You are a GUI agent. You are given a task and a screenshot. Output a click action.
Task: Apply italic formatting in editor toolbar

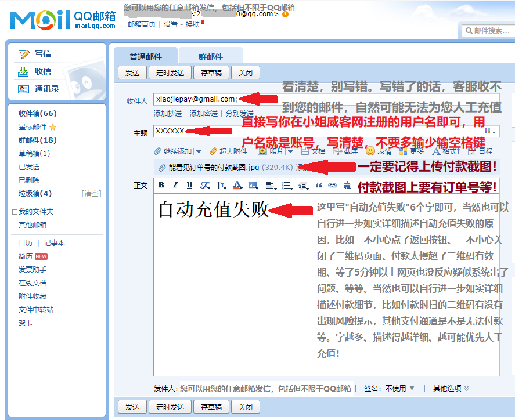175,186
